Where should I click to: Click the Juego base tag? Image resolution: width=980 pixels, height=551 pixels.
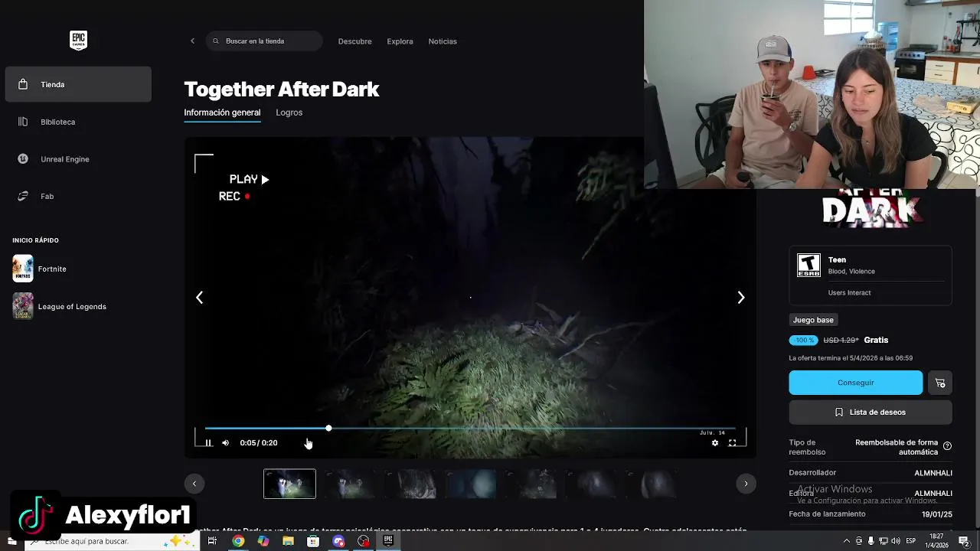[x=813, y=320]
